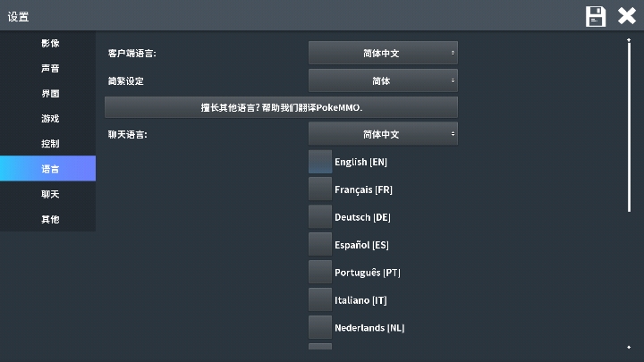Viewport: 644px width, 362px height.
Task: Expand the 简繁设定 dropdown
Action: click(x=383, y=80)
